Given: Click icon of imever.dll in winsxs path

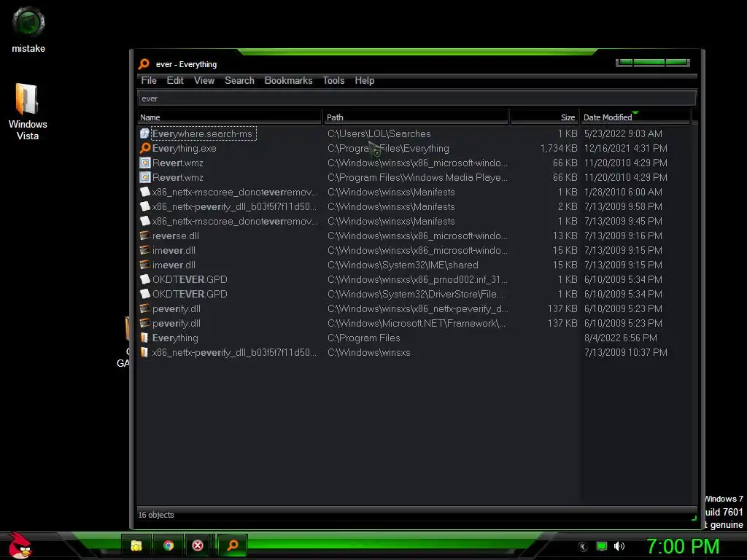Looking at the screenshot, I should click(145, 250).
